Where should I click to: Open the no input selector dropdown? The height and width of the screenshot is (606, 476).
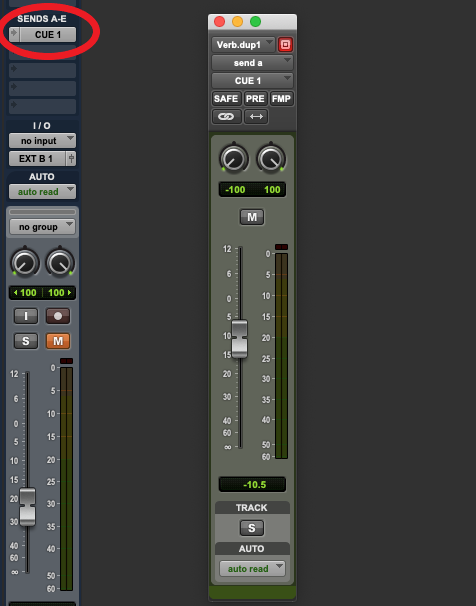(42, 141)
